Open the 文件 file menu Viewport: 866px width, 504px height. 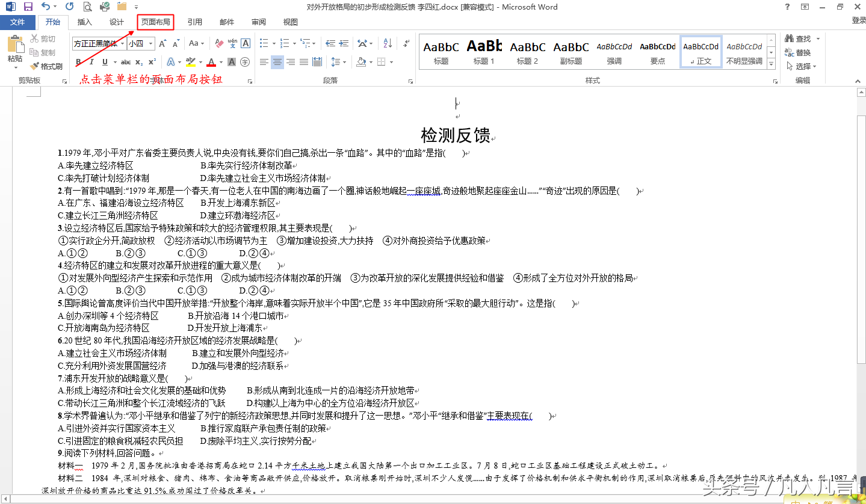(17, 22)
